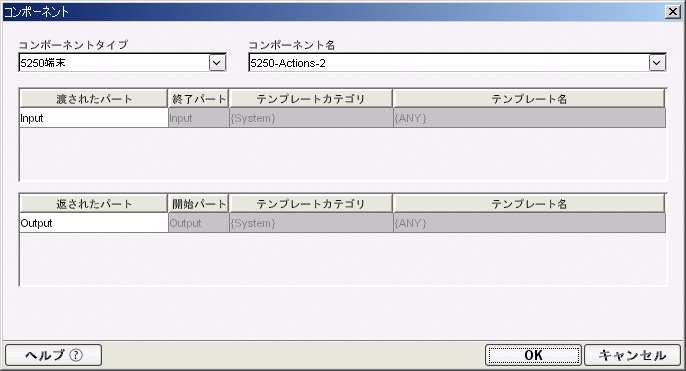Click the greyed Input cell under 終了パート
This screenshot has width=686, height=371.
click(x=199, y=118)
